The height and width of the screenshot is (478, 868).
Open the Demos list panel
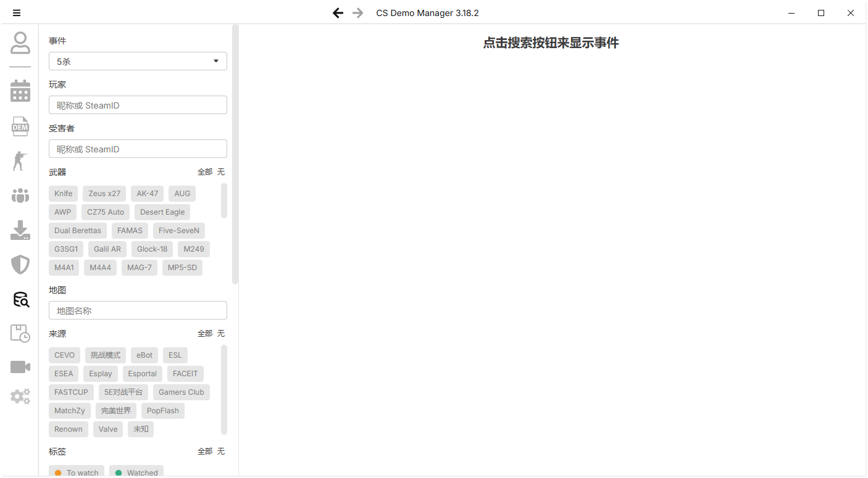click(x=20, y=126)
